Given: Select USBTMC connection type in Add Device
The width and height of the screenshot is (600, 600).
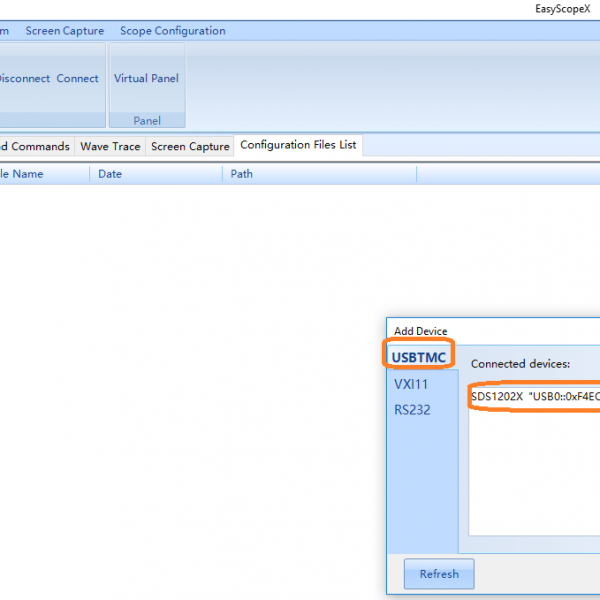Looking at the screenshot, I should 419,357.
